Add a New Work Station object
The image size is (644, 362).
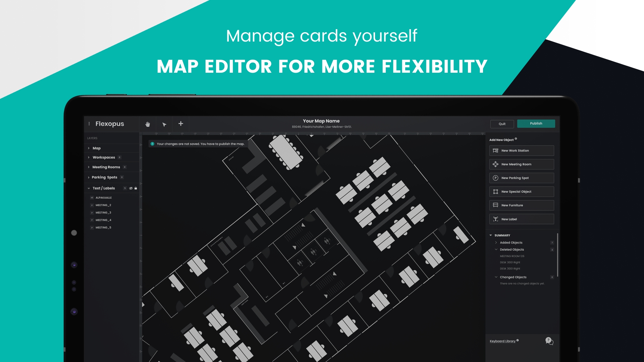pyautogui.click(x=521, y=150)
